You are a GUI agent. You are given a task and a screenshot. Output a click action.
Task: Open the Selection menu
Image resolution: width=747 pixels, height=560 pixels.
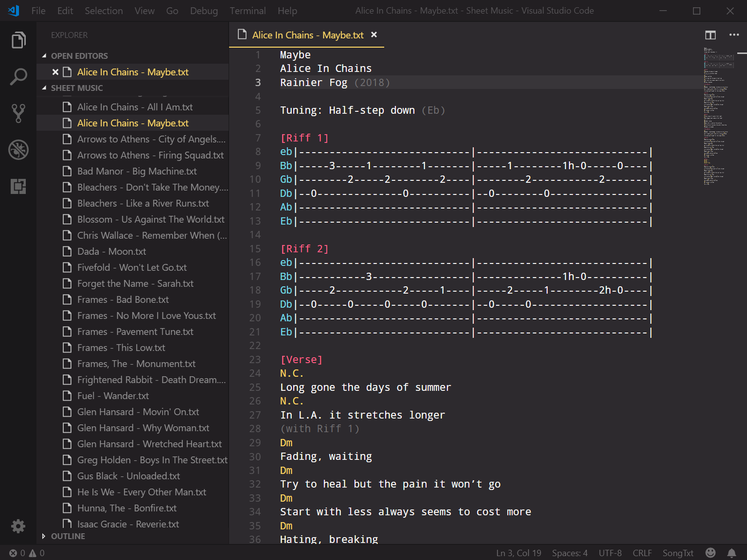click(104, 11)
